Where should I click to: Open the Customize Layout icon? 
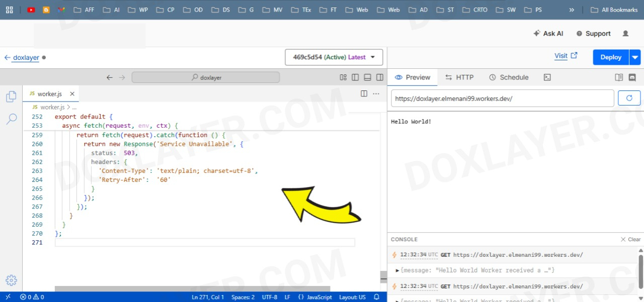(343, 77)
